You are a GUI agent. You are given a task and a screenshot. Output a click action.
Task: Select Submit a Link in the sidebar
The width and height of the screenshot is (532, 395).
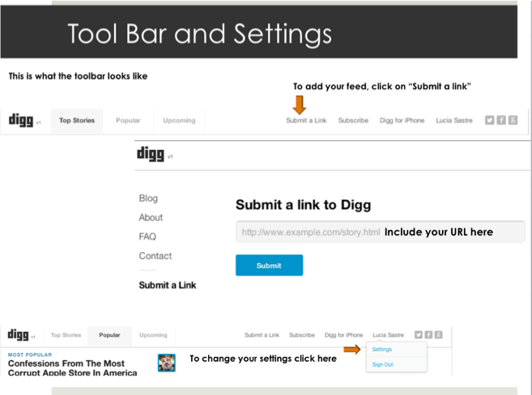pyautogui.click(x=168, y=285)
